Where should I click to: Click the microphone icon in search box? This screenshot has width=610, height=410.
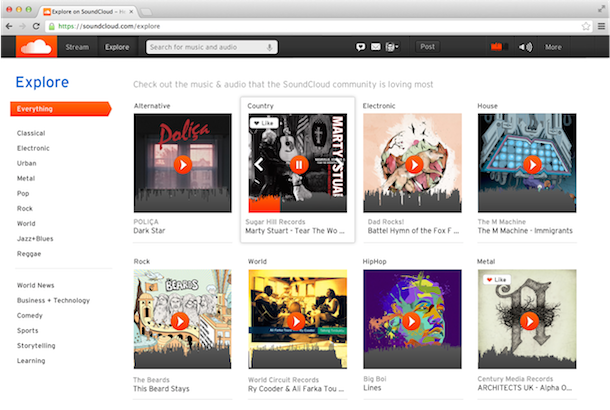[x=269, y=47]
